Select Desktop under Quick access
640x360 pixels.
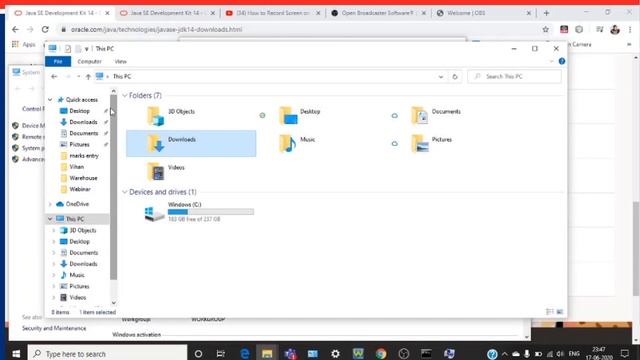80,111
